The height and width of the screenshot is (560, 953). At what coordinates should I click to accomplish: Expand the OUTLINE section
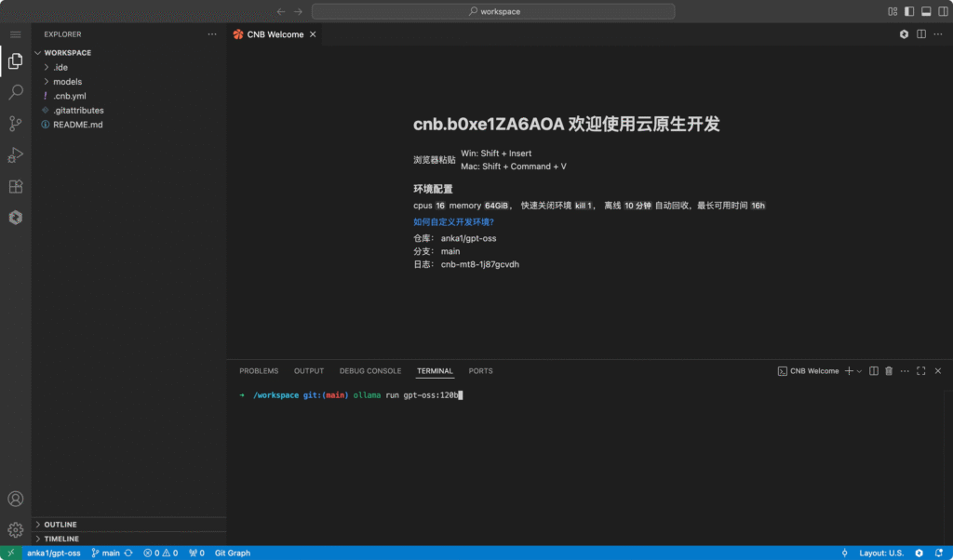click(x=60, y=525)
